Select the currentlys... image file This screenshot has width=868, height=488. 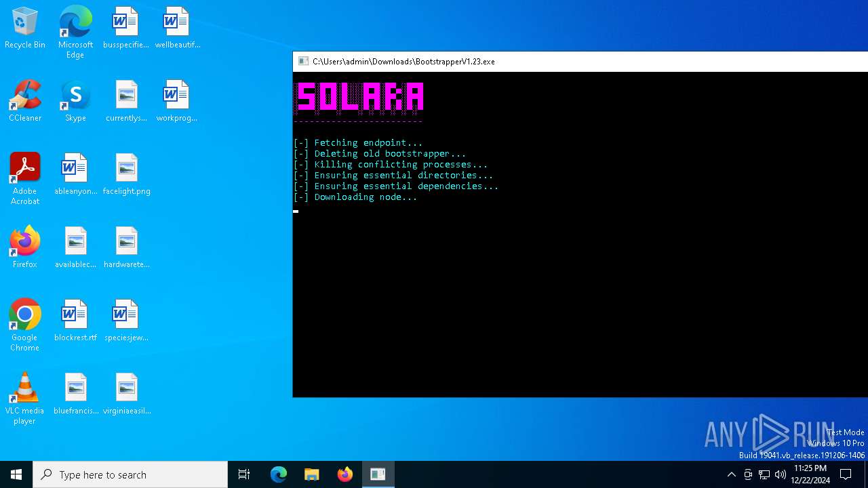(126, 102)
